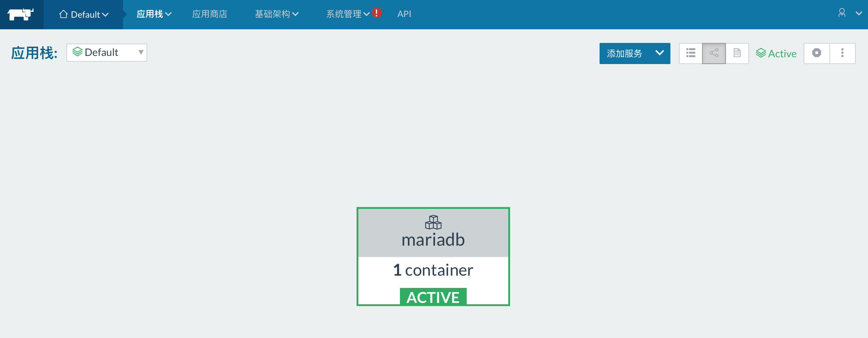
Task: Click the 添加服务 button
Action: click(x=624, y=53)
